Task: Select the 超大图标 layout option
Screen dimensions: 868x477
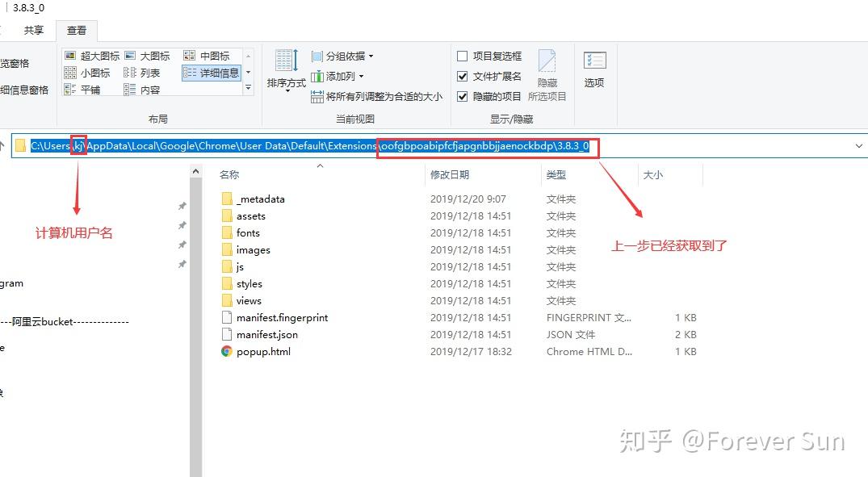Action: pos(92,56)
